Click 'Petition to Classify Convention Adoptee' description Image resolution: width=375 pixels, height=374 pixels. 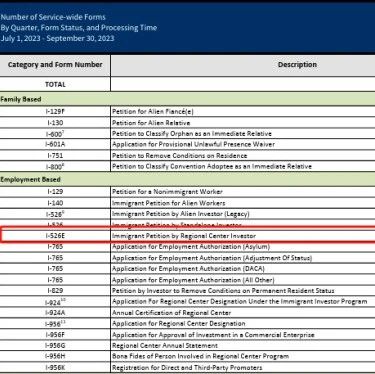(x=212, y=166)
